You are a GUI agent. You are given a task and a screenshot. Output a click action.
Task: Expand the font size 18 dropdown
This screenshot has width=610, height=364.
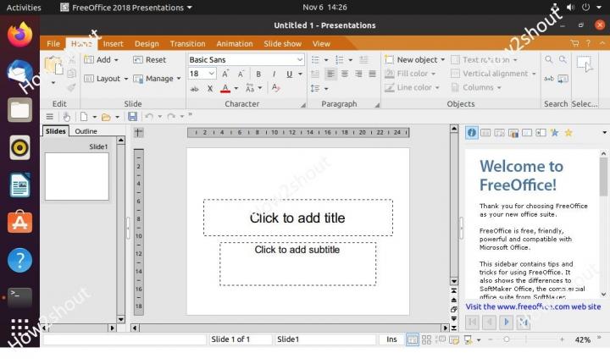(211, 74)
